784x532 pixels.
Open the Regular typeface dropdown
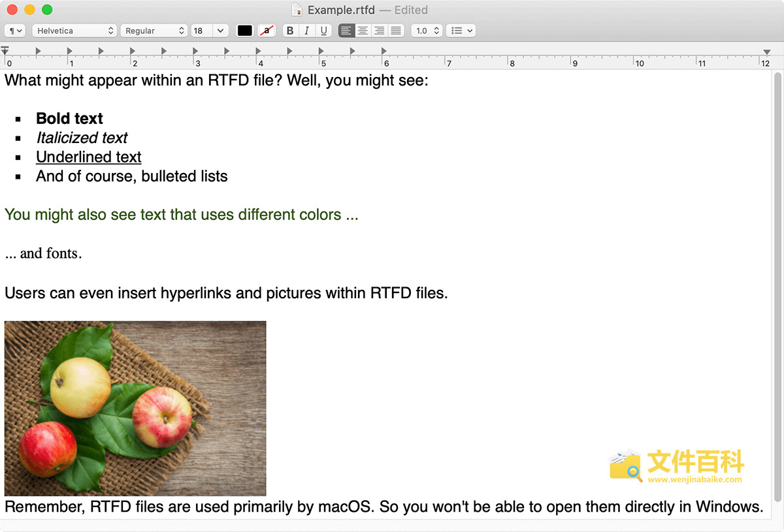pyautogui.click(x=155, y=31)
